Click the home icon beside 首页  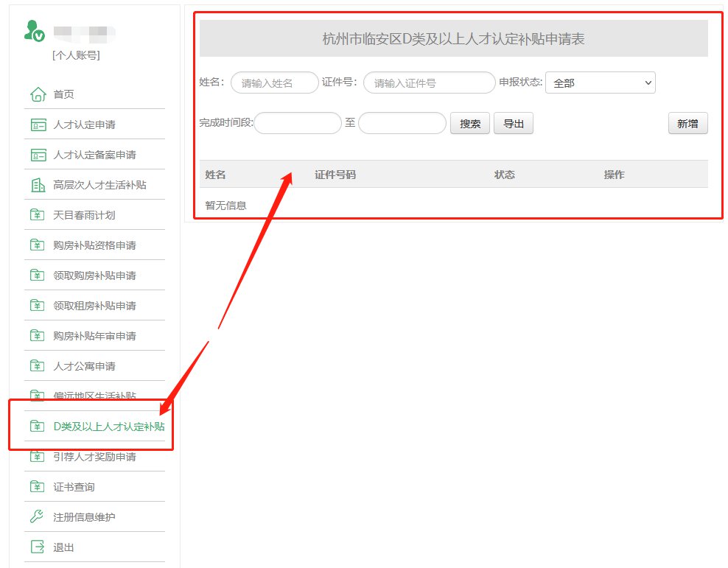[38, 94]
